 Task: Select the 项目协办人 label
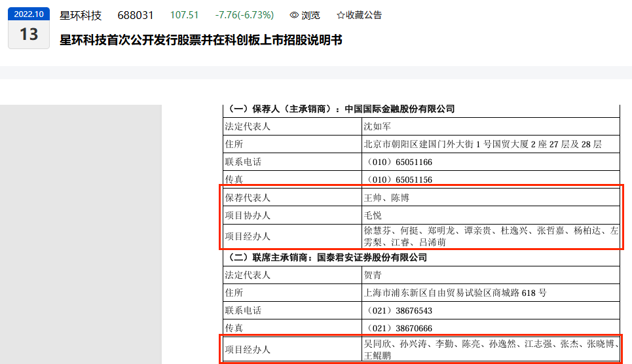coord(248,215)
